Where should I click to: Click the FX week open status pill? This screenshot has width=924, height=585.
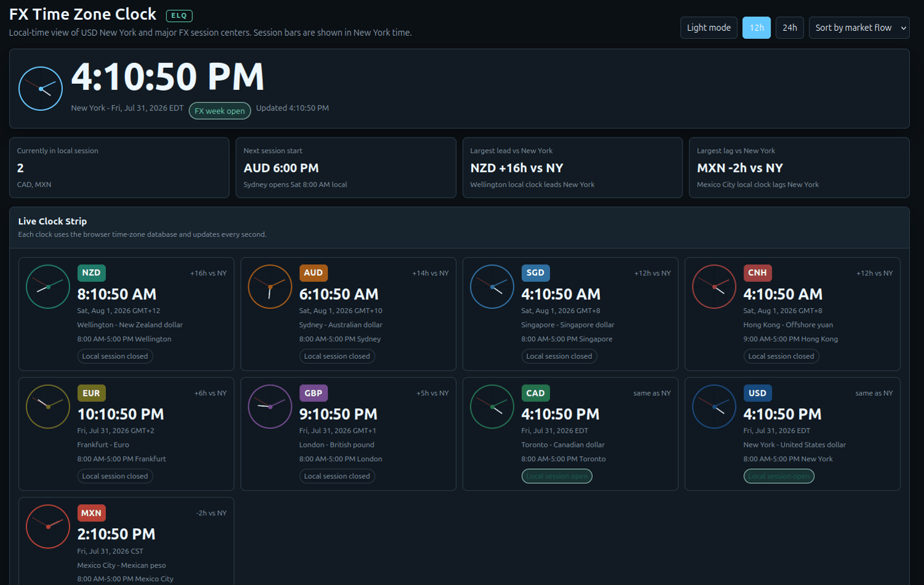click(220, 111)
